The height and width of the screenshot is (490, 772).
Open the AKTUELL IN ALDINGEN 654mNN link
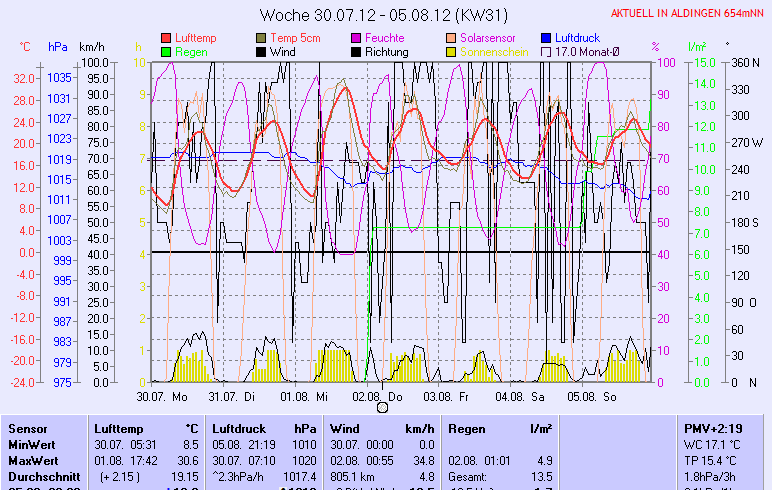pos(690,13)
